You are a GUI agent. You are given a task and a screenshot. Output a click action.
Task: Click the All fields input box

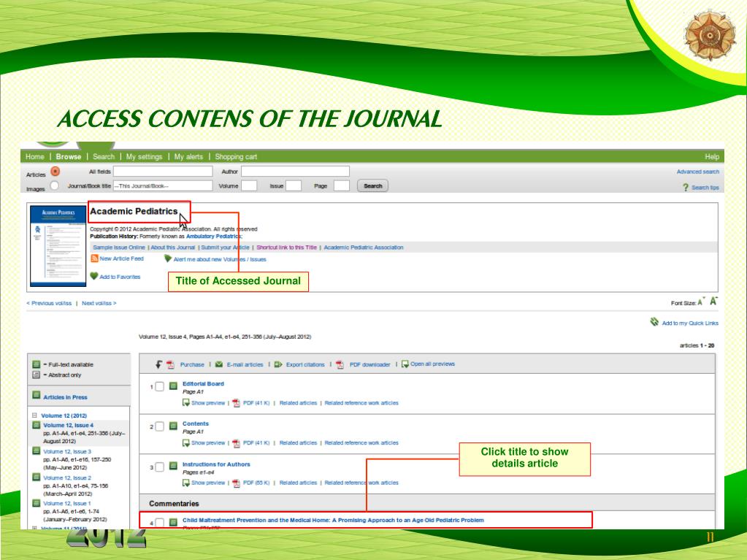coord(163,172)
